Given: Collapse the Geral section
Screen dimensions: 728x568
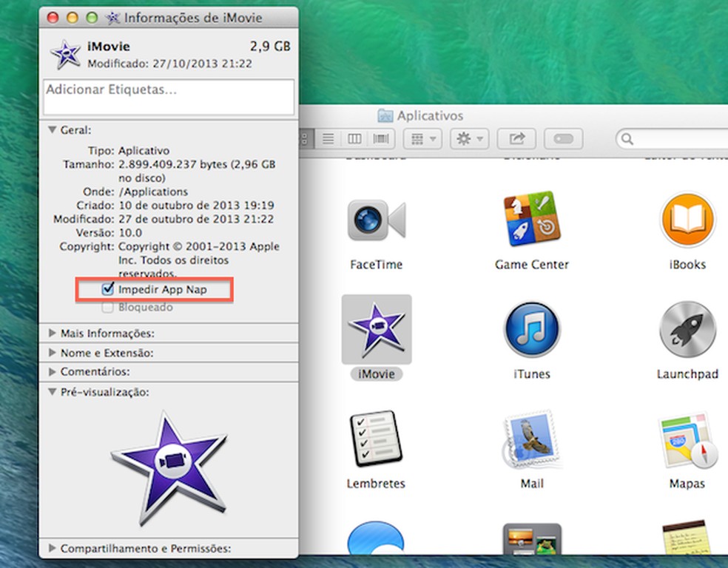Looking at the screenshot, I should point(53,130).
